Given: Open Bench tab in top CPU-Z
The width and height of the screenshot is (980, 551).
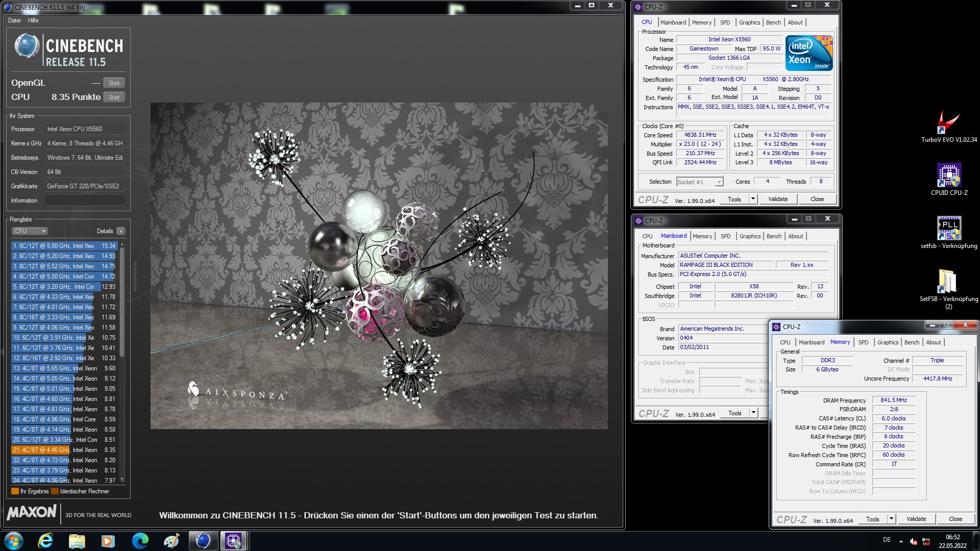Looking at the screenshot, I should pyautogui.click(x=773, y=22).
